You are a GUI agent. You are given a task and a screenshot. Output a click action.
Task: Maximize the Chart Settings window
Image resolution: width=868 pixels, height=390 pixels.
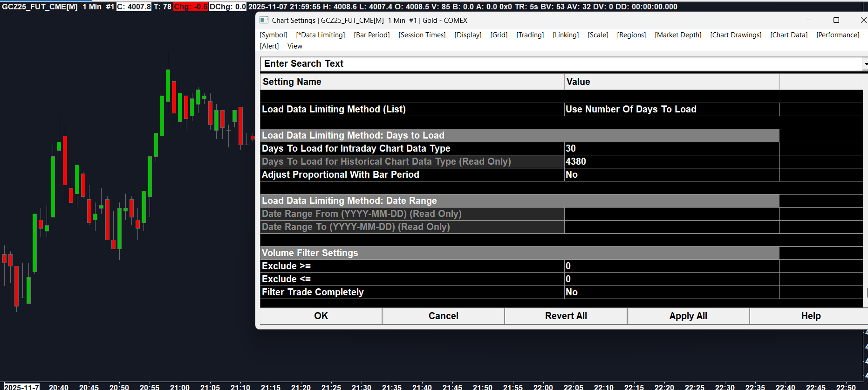[836, 20]
